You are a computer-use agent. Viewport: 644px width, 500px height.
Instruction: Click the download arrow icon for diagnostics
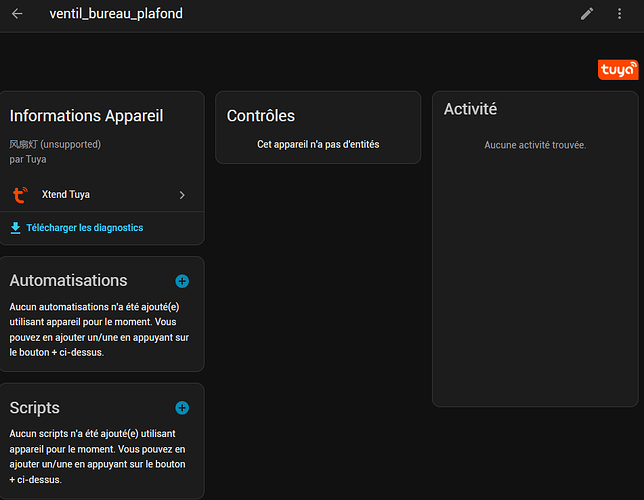tap(15, 228)
